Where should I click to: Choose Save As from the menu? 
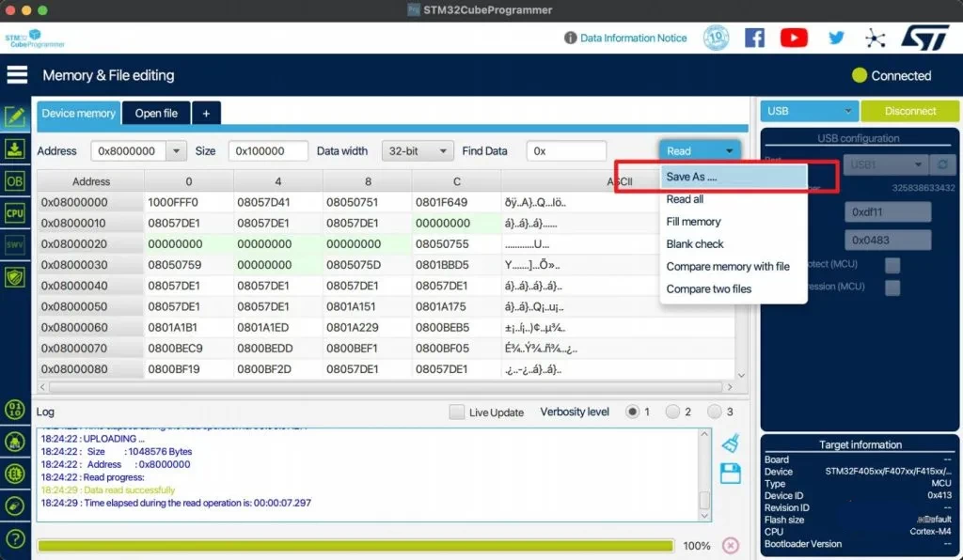click(734, 177)
